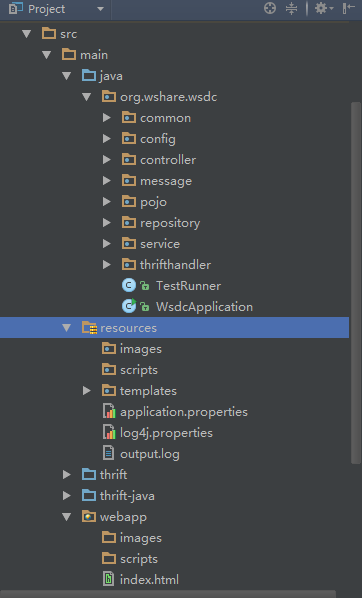Collapse the org.wshare.wsdc package
The height and width of the screenshot is (598, 362).
click(87, 97)
